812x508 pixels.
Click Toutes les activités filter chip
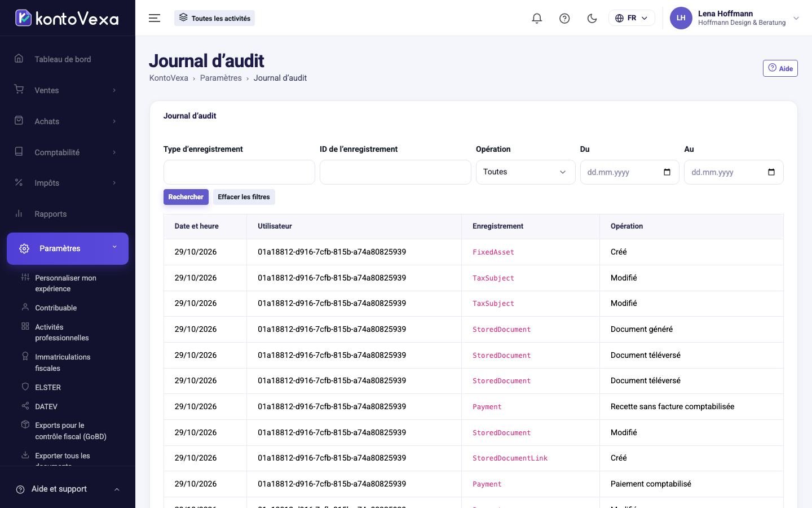[214, 18]
